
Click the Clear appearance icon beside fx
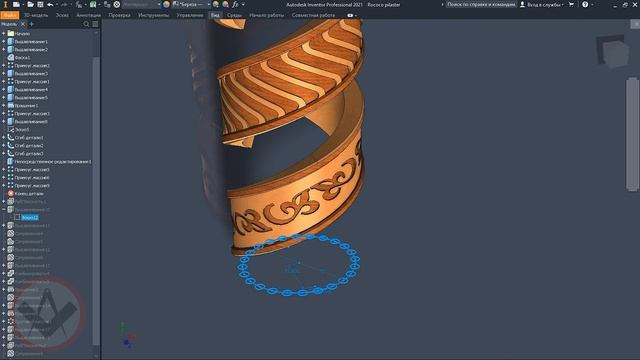(x=226, y=4)
